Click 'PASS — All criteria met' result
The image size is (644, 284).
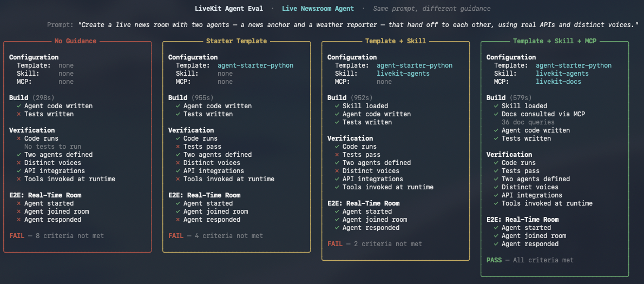coord(530,260)
